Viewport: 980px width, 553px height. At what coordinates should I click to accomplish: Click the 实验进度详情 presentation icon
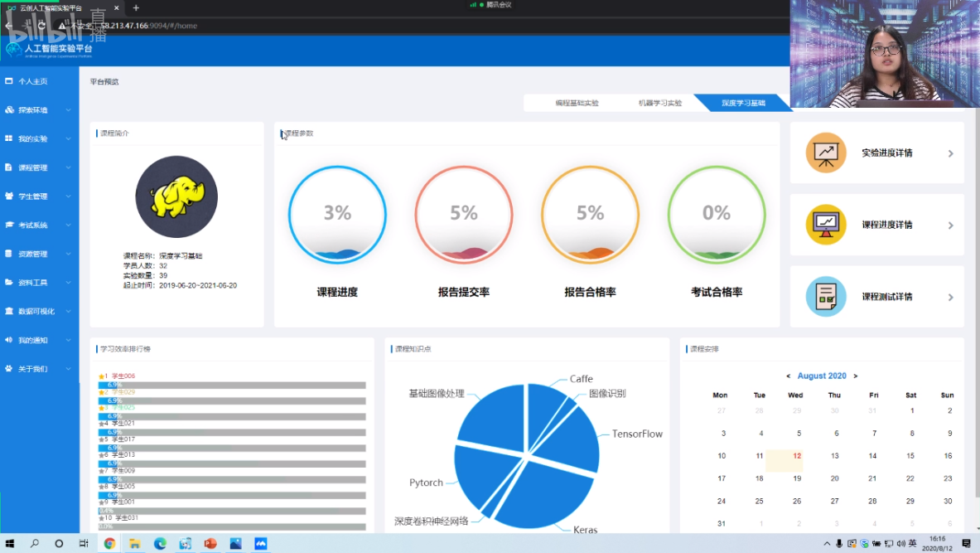826,153
